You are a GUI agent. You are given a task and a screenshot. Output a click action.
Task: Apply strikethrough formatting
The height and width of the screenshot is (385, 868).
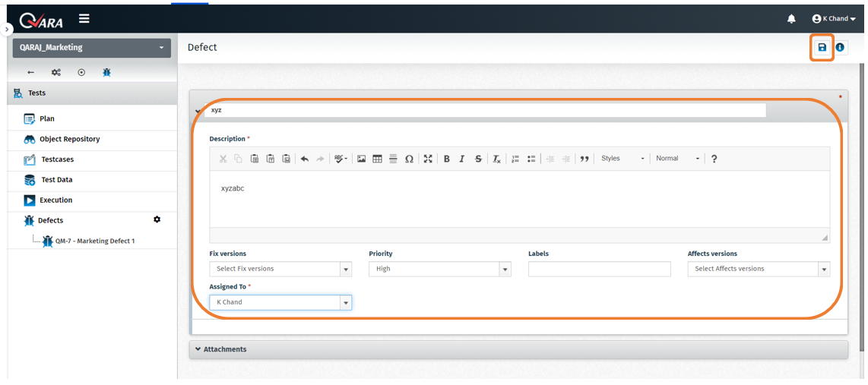click(478, 159)
